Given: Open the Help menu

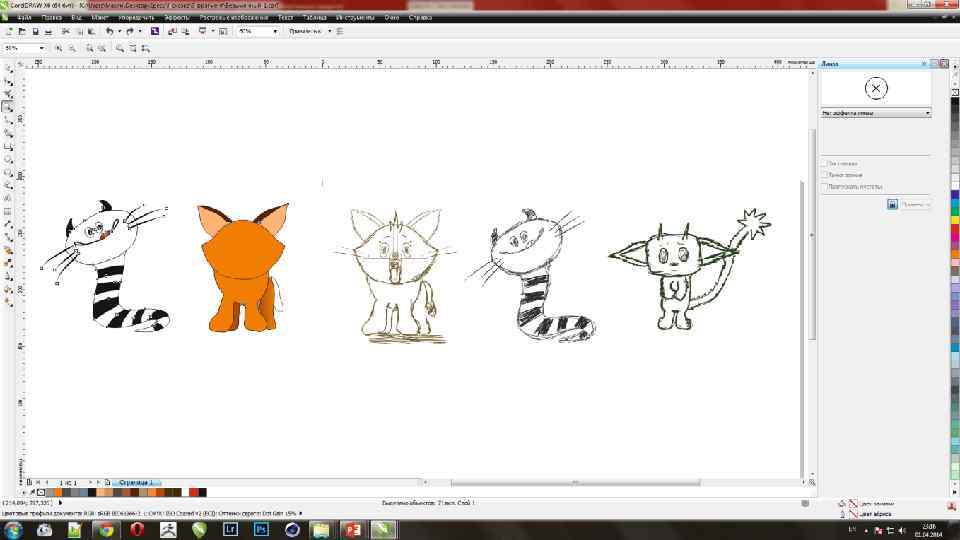Looking at the screenshot, I should click(420, 18).
